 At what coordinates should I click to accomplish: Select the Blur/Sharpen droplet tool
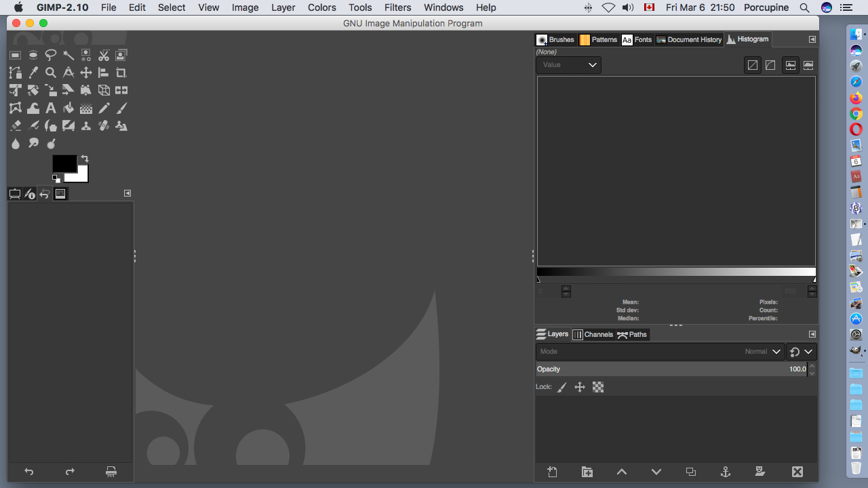click(15, 144)
